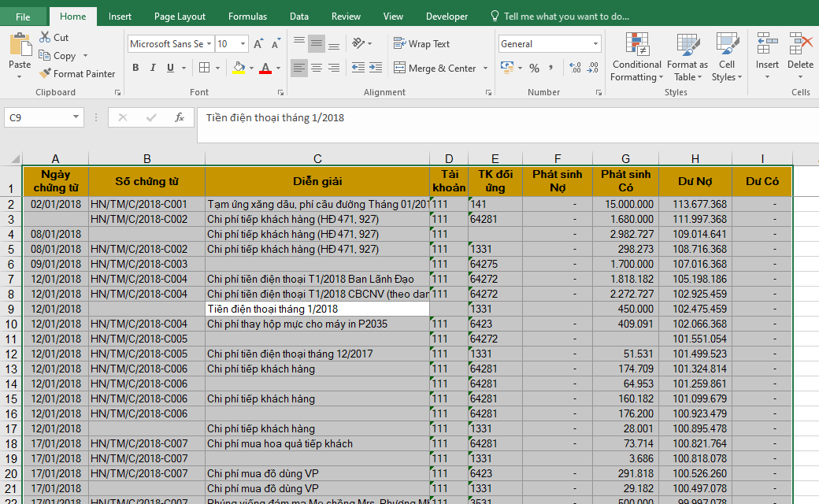The image size is (819, 504).
Task: Open the font name dropdown
Action: tap(209, 44)
